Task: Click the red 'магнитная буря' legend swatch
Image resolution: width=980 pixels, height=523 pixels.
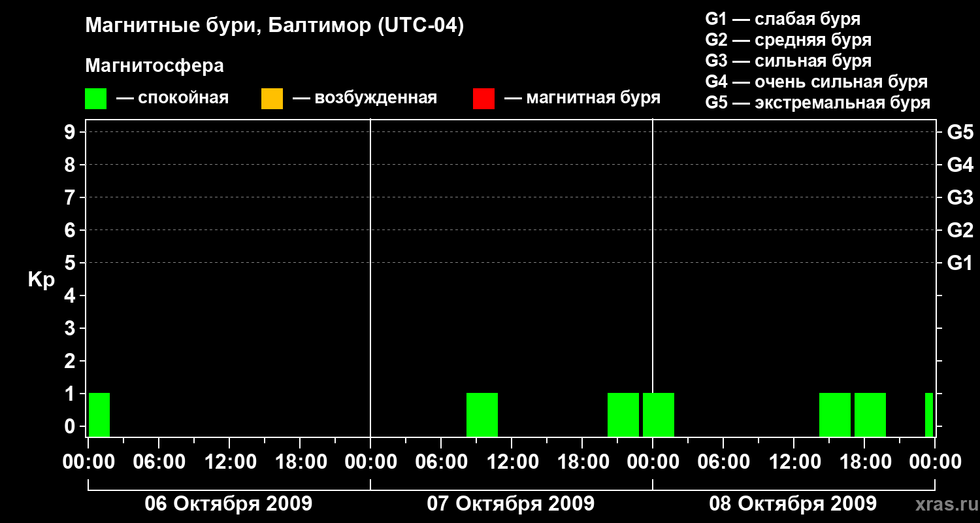Action: point(483,99)
